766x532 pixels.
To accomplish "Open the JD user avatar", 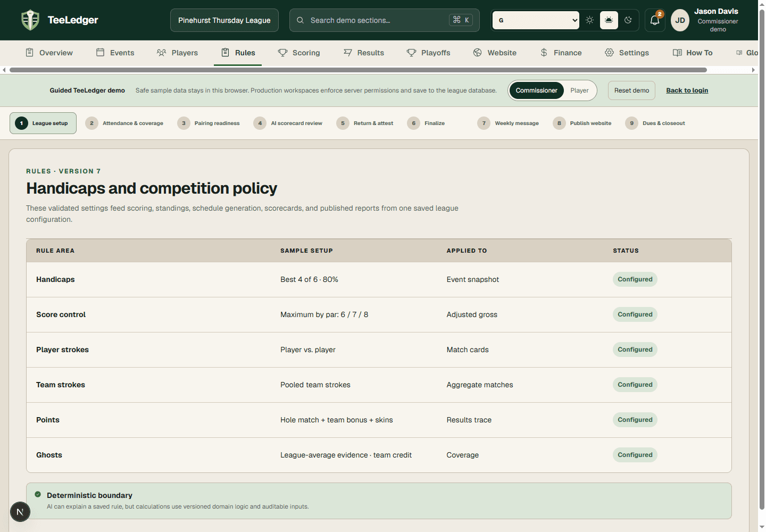I will (680, 20).
